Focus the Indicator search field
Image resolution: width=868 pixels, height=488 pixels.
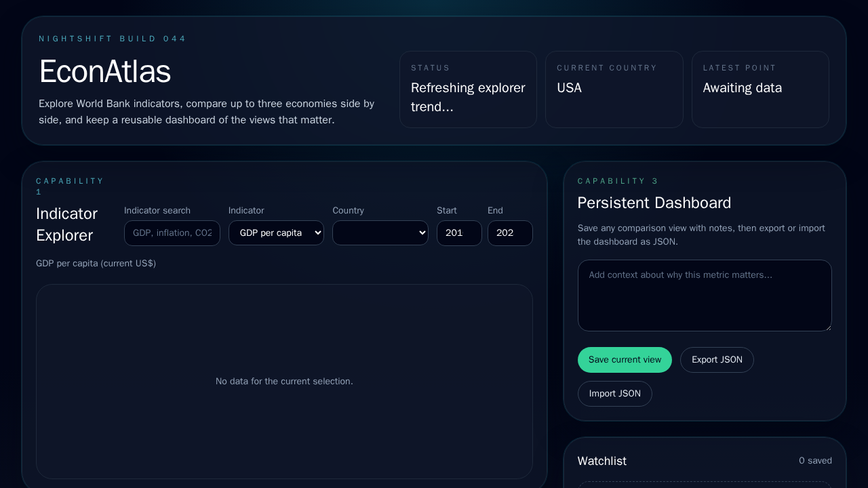pos(172,232)
